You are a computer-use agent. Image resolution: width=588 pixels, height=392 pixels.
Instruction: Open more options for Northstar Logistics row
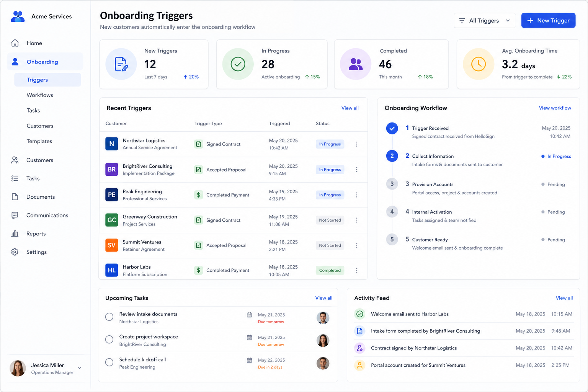pos(357,144)
